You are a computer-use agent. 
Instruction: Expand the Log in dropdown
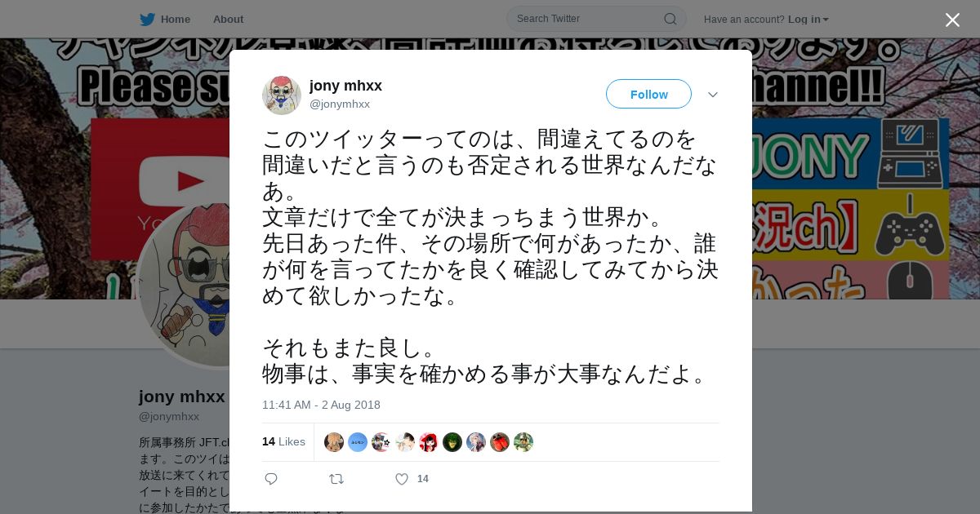pyautogui.click(x=808, y=19)
